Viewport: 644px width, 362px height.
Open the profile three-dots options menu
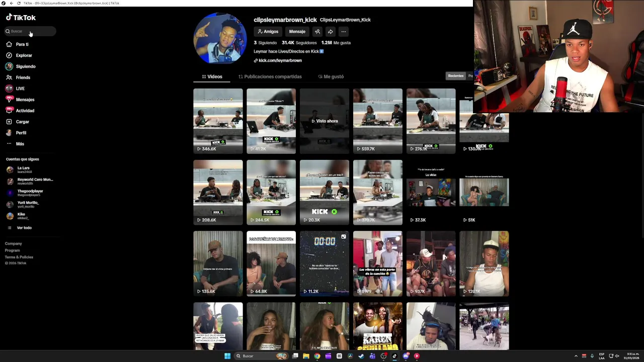(344, 32)
